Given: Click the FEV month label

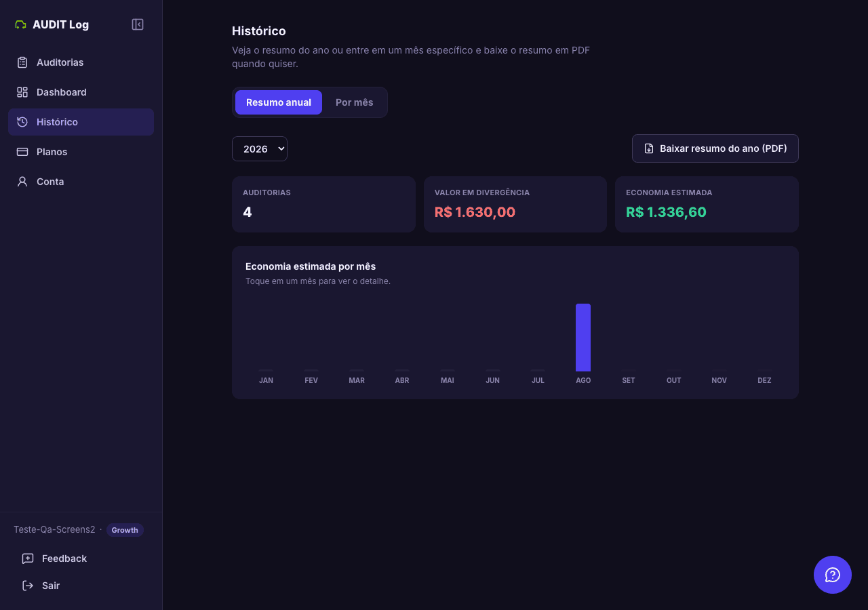Looking at the screenshot, I should (311, 380).
